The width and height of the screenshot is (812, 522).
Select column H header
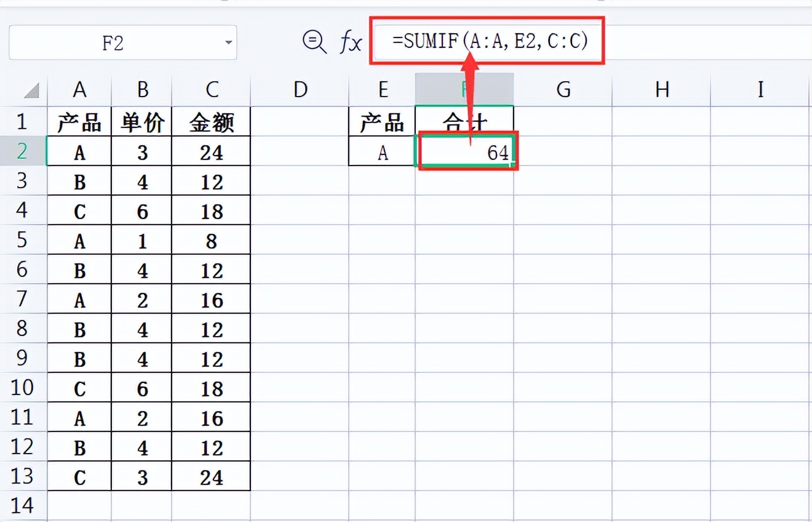(661, 90)
